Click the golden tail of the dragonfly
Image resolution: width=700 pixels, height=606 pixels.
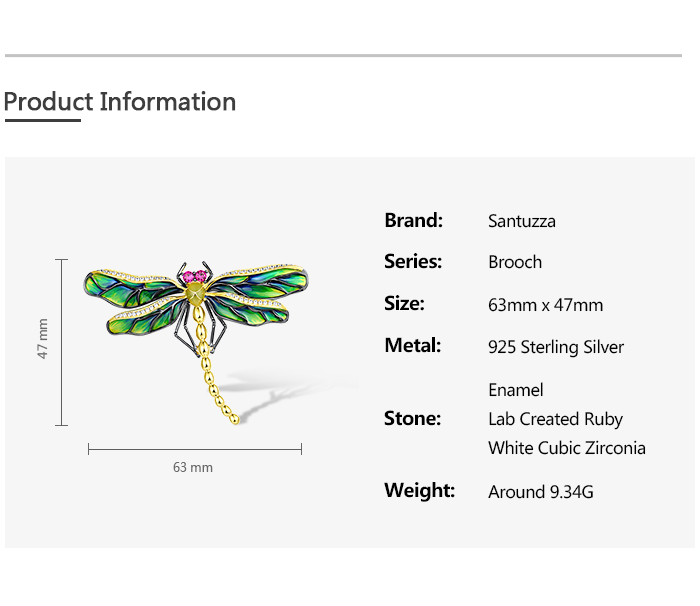[x=218, y=380]
